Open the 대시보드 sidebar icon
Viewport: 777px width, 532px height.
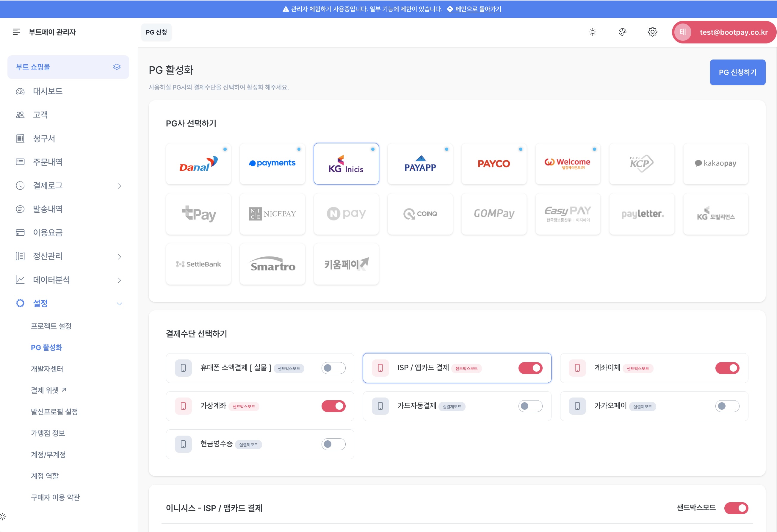coord(20,91)
